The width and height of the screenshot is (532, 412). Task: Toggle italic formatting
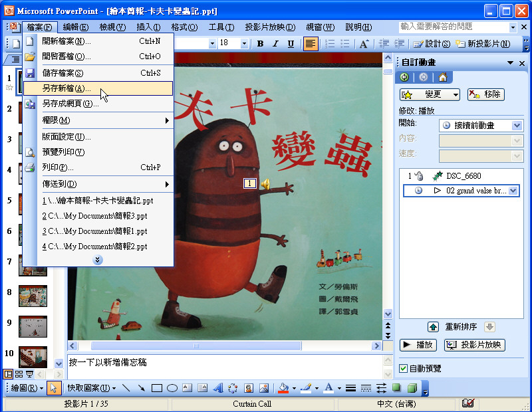[275, 44]
